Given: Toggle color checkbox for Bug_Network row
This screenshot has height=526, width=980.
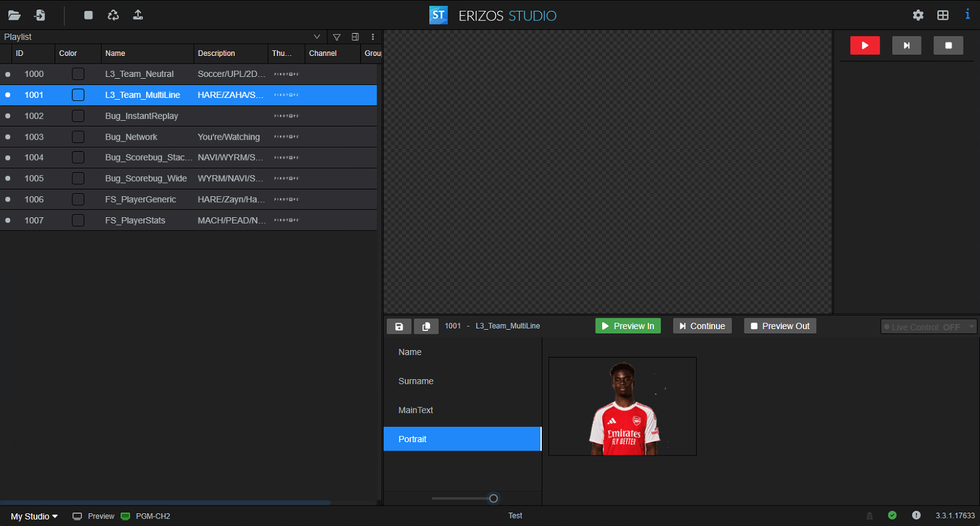Looking at the screenshot, I should point(78,137).
